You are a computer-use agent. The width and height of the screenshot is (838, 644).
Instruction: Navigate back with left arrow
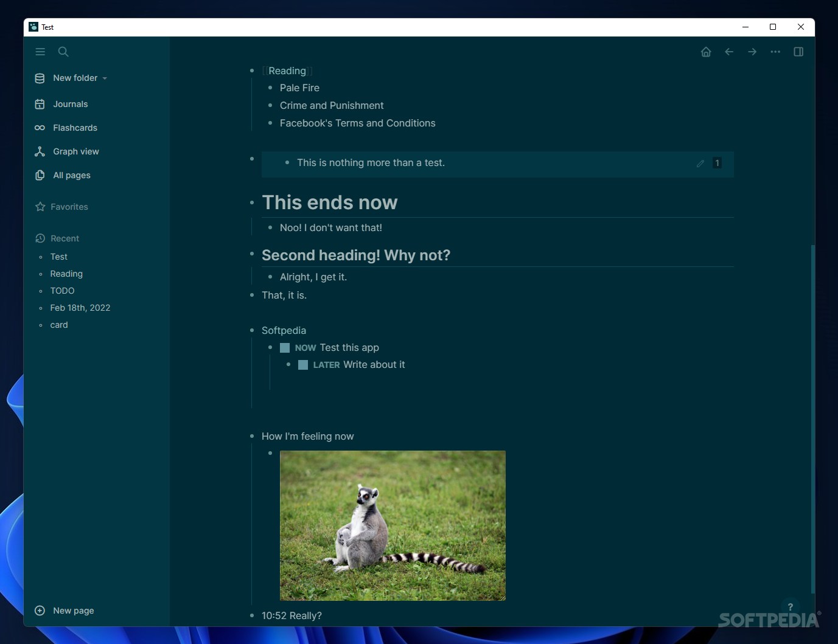click(x=729, y=52)
